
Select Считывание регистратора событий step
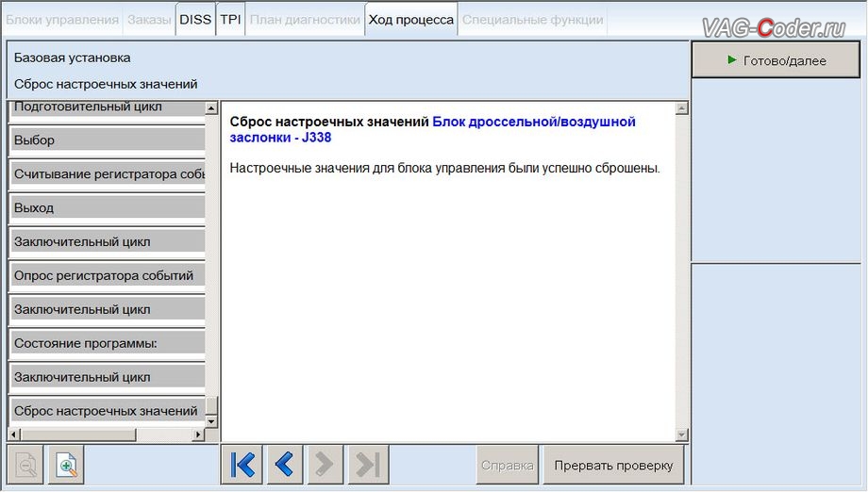106,174
